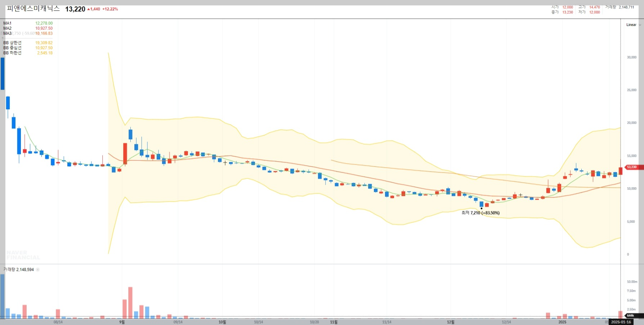This screenshot has width=644, height=325.
Task: Click the 거래량 2,148,594 volume panel label
Action: coord(19,269)
